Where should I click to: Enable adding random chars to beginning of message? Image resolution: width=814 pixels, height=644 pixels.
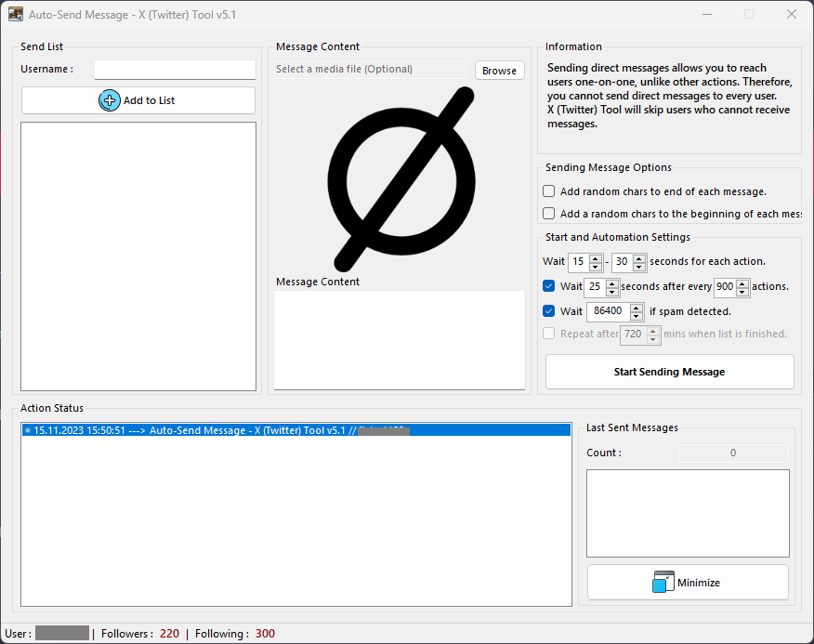pos(549,214)
